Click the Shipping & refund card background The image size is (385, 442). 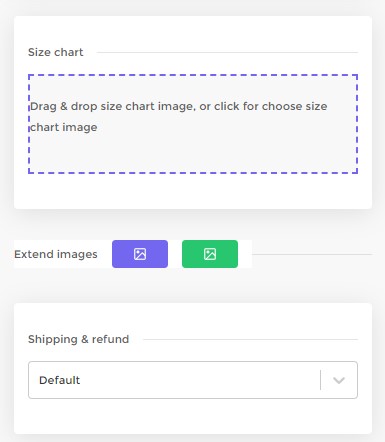193,417
